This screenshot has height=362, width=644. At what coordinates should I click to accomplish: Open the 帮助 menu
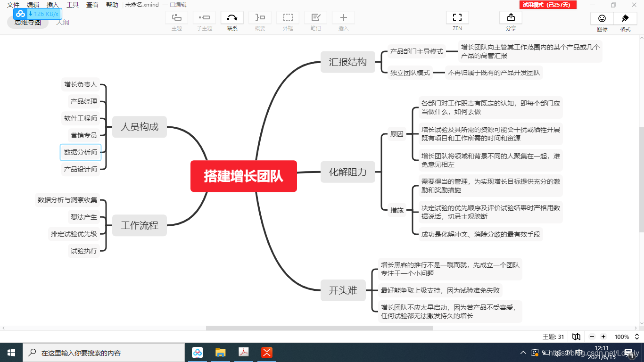[112, 5]
